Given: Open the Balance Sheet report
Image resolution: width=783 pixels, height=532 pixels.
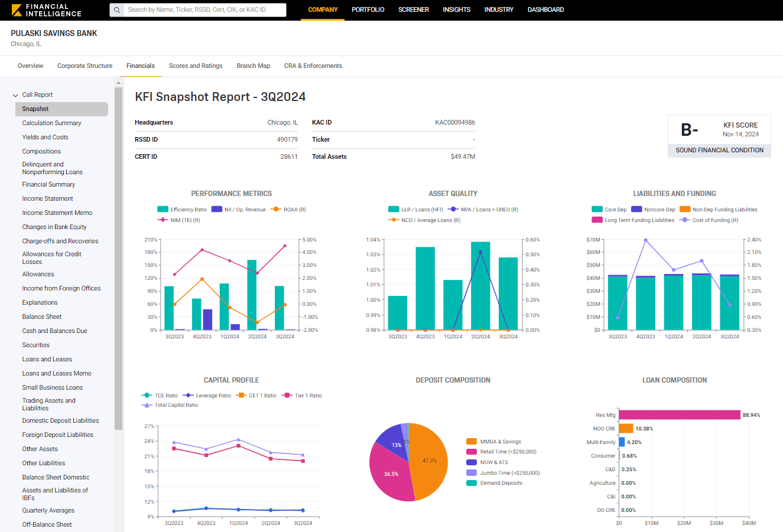Looking at the screenshot, I should (42, 317).
